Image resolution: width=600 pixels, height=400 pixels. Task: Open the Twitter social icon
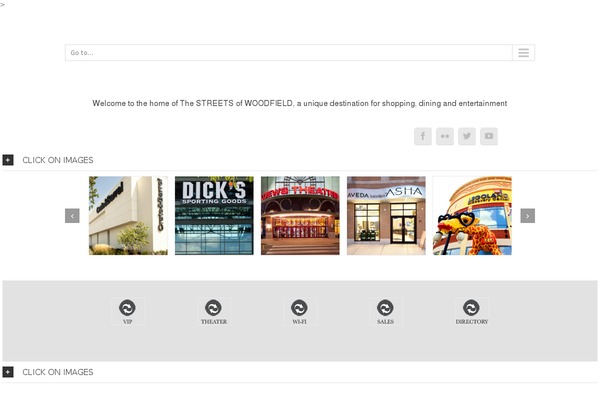tap(467, 136)
